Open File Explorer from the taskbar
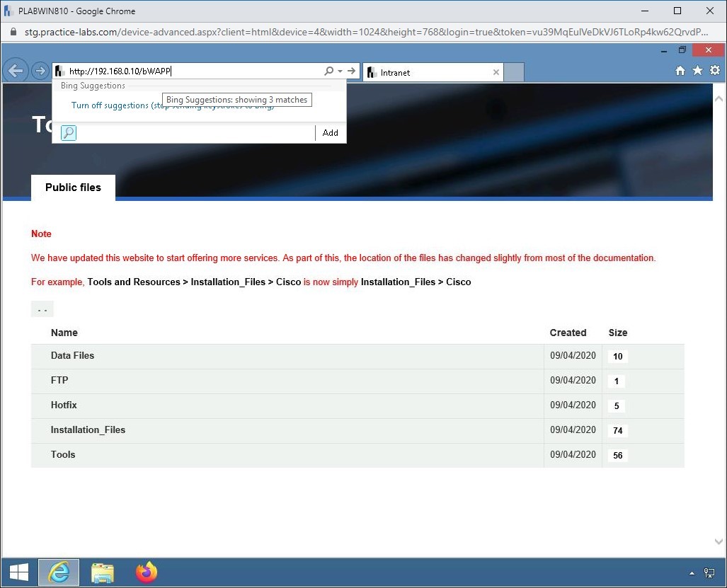 (x=103, y=572)
